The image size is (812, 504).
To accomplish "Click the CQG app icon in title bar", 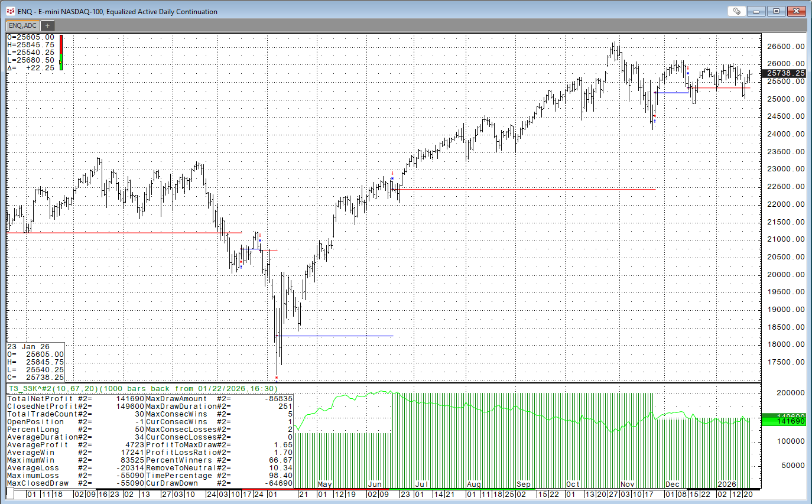I will click(x=10, y=11).
